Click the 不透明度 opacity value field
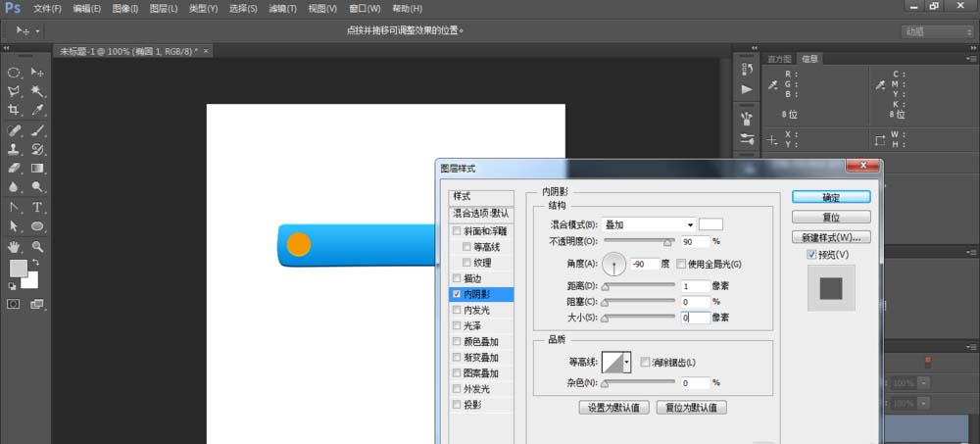980x444 pixels. pos(694,241)
